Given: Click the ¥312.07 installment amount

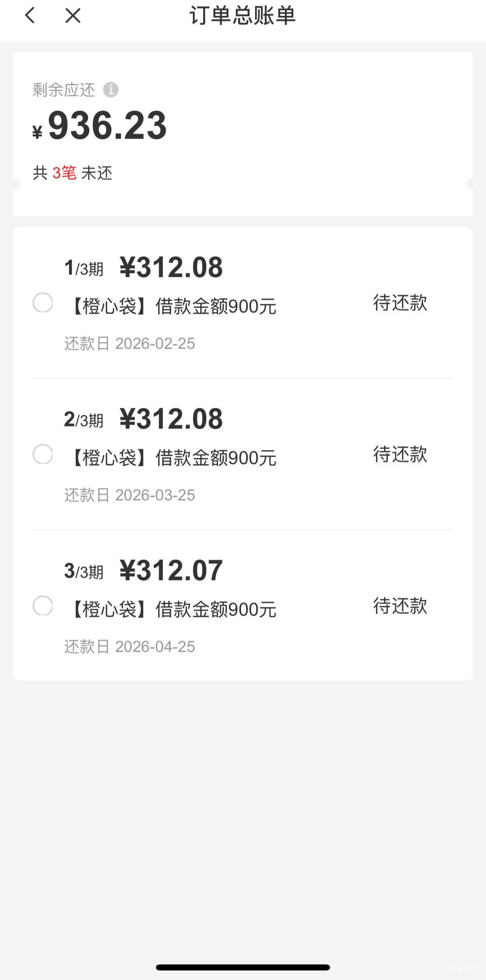Looking at the screenshot, I should click(x=171, y=570).
